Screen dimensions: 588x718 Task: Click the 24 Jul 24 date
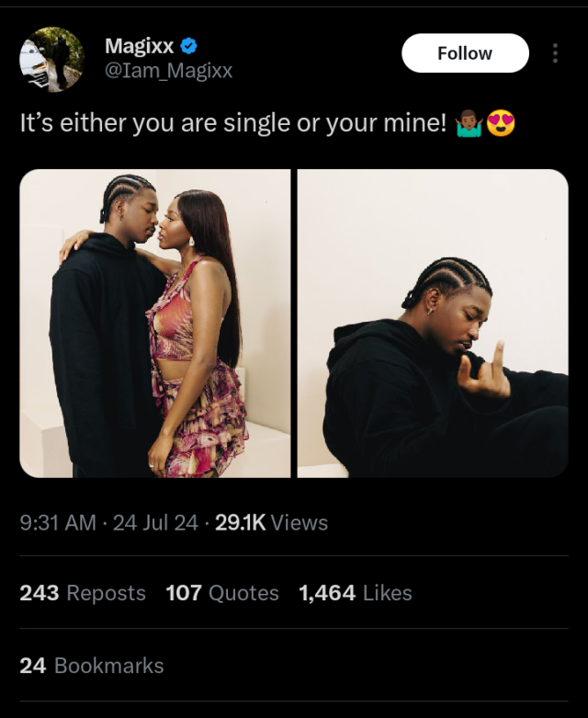click(x=154, y=522)
